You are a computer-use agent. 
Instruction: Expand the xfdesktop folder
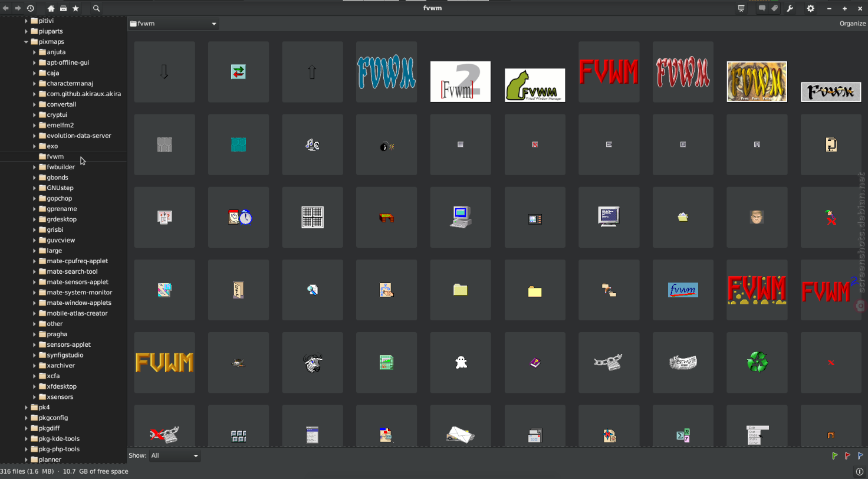point(34,386)
